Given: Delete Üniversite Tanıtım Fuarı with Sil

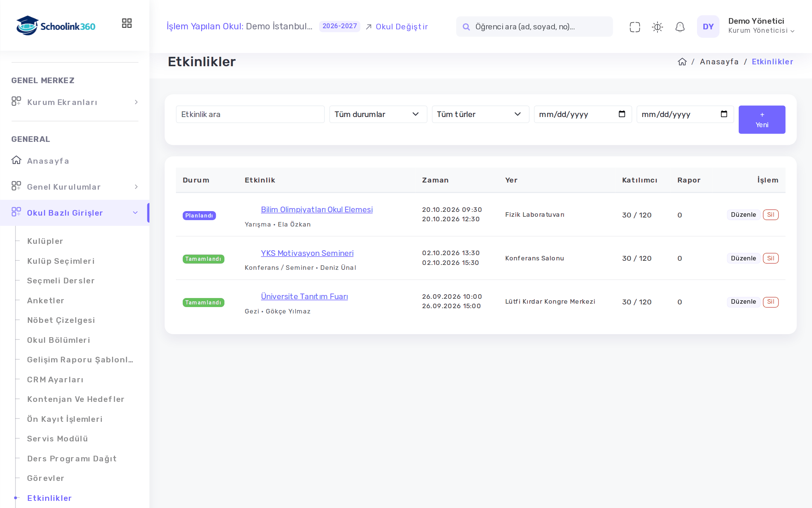Looking at the screenshot, I should coord(770,302).
